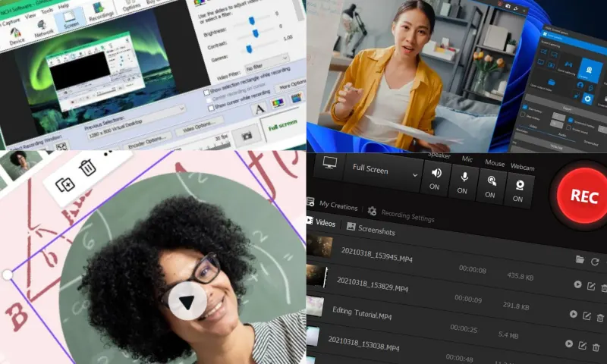Expand the Previous Selections dropdown
The width and height of the screenshot is (607, 364).
coord(136,124)
